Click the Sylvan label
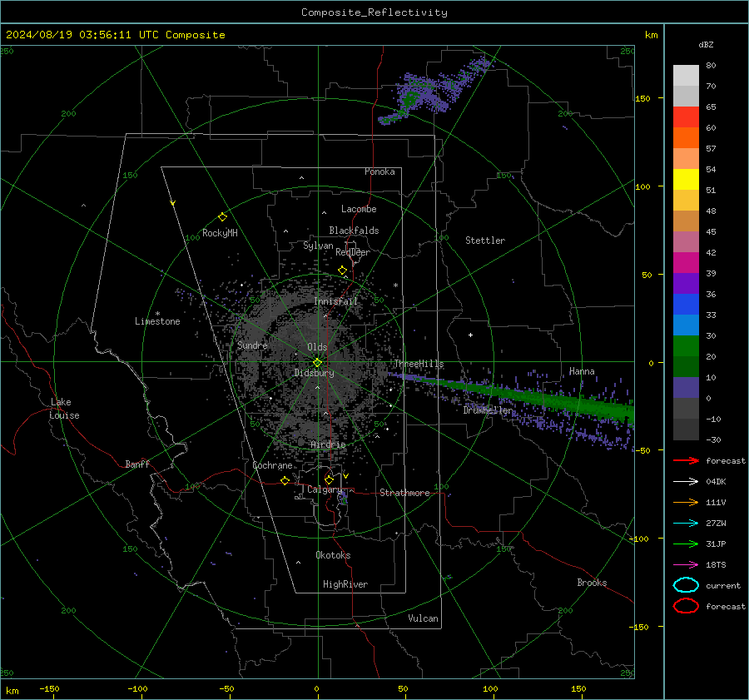The image size is (749, 700). 318,246
